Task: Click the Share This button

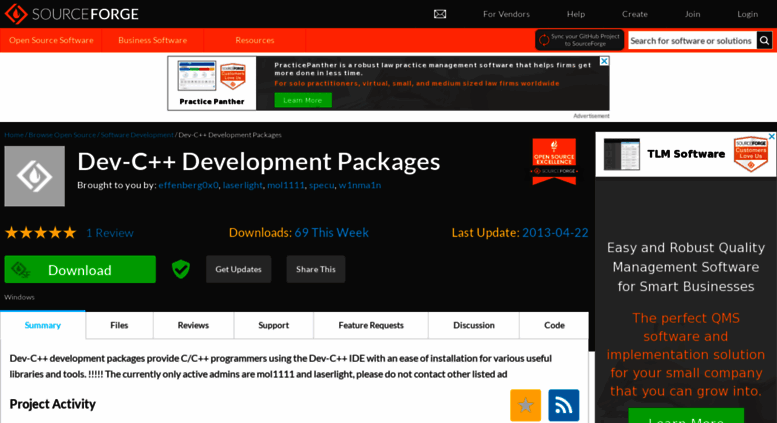Action: [x=316, y=269]
